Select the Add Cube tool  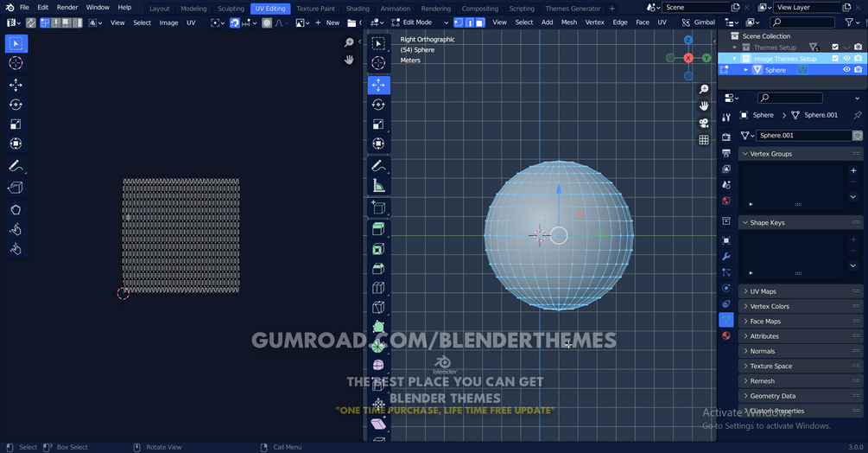tap(378, 207)
